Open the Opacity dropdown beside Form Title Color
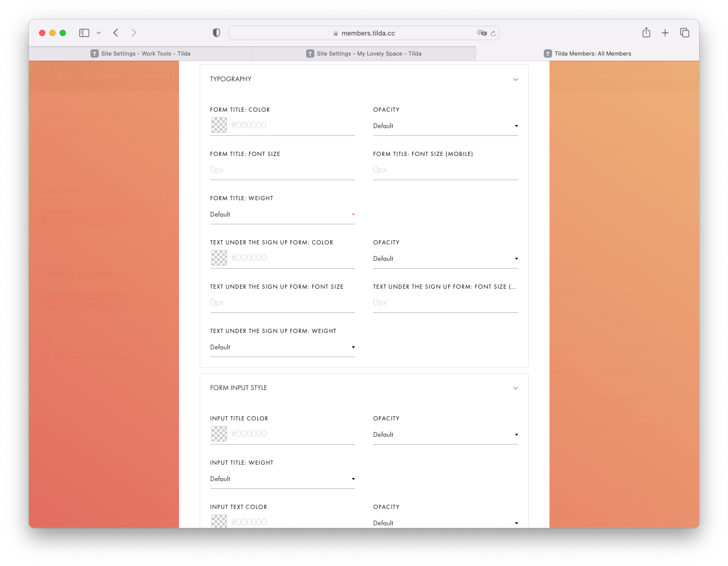Viewport: 728px width, 566px height. 445,126
